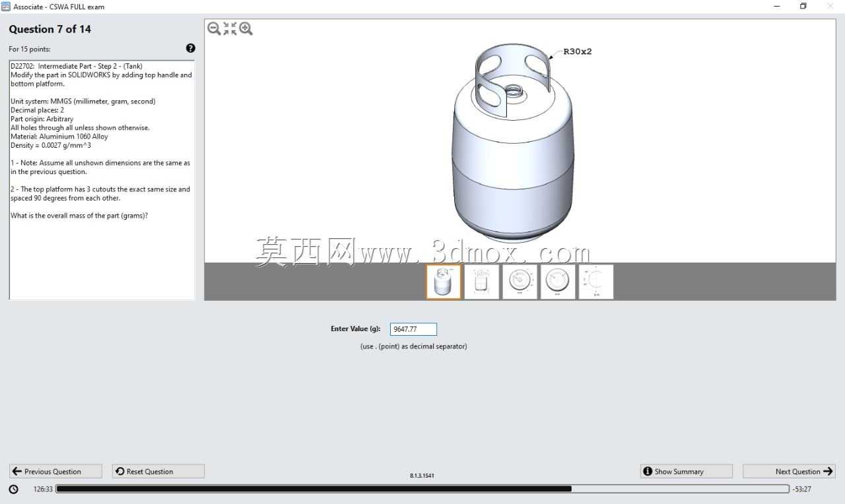The image size is (845, 504).
Task: Select the third drawing thumbnail
Action: (520, 282)
